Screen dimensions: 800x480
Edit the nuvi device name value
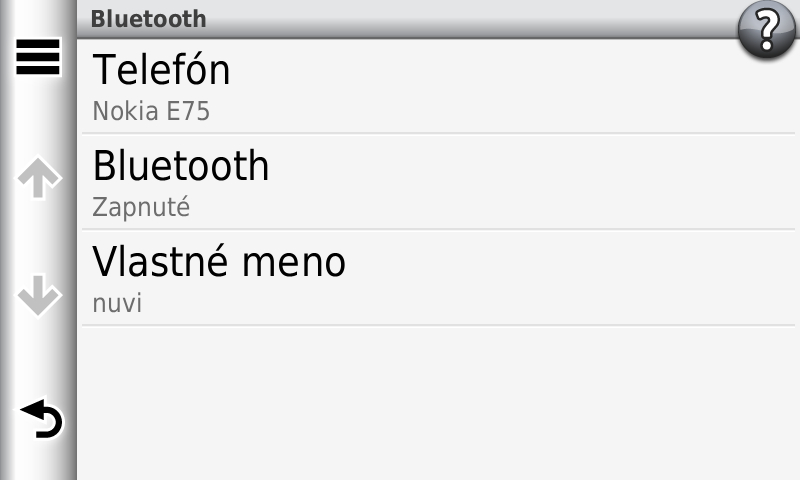pyautogui.click(x=117, y=303)
